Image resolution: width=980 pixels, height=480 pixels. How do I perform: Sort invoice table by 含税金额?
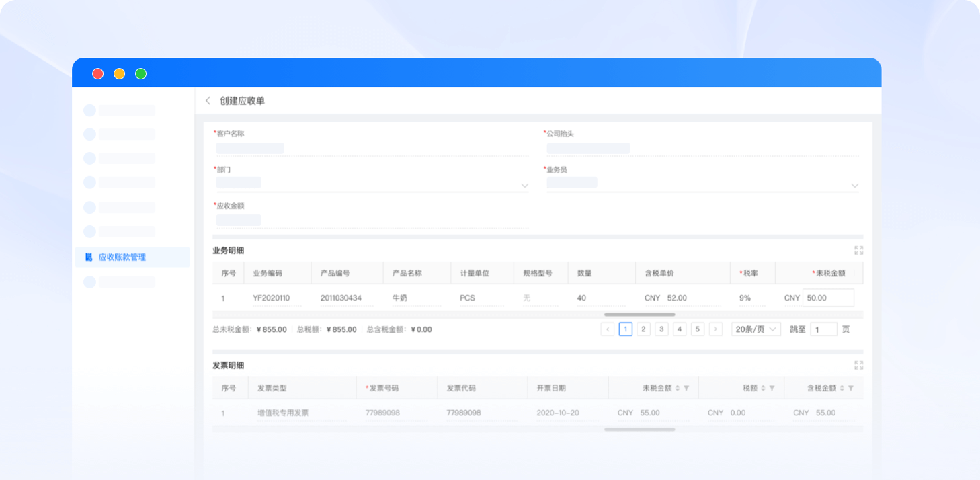[x=842, y=389]
